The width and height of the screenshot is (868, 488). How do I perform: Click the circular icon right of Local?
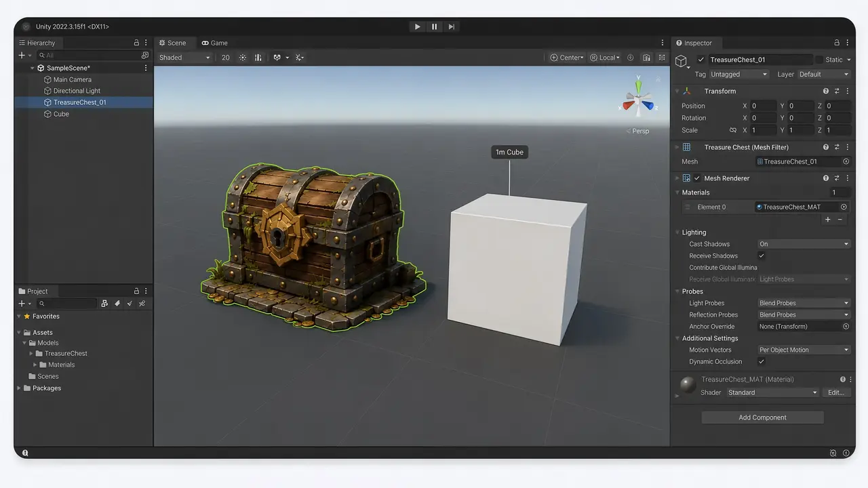click(x=631, y=58)
